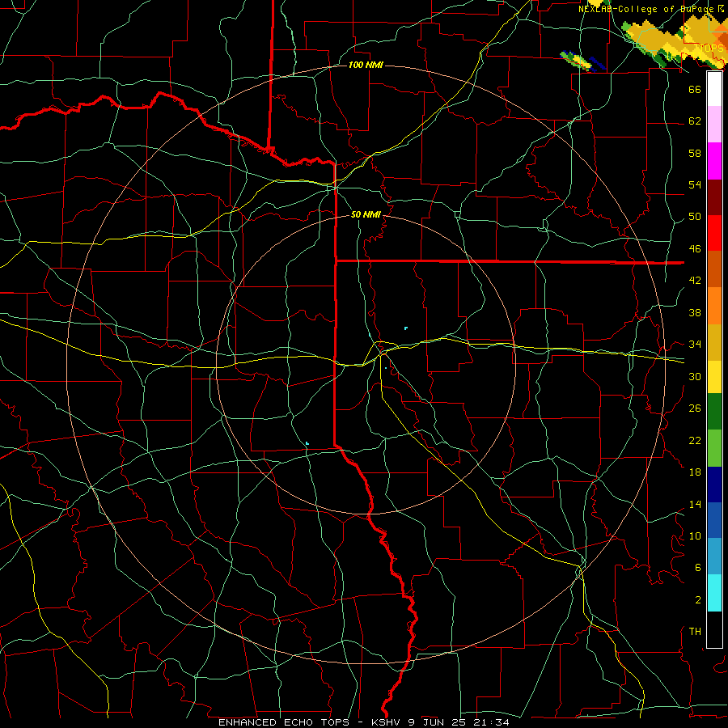Select the dark red (maroon) legend block
The image size is (728, 728).
point(714,197)
